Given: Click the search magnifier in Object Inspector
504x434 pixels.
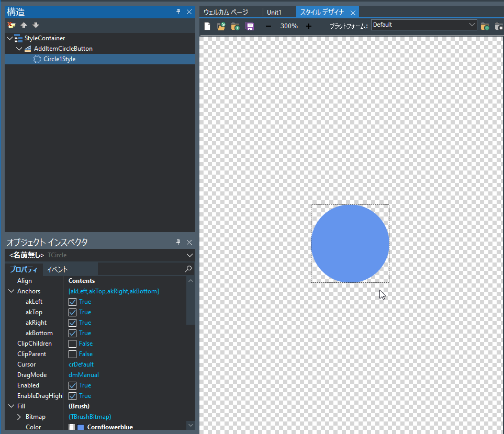Looking at the screenshot, I should pyautogui.click(x=188, y=269).
